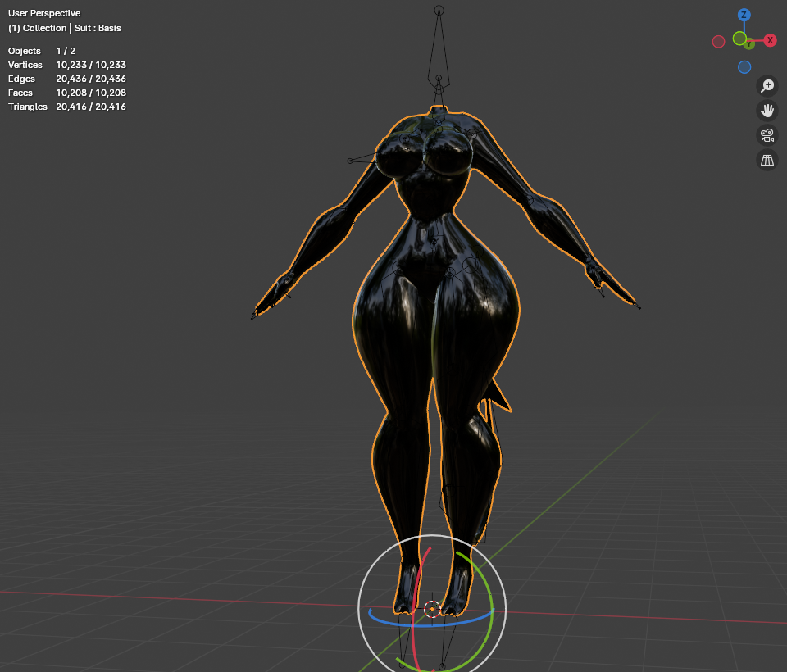Switch perspective/orthographic with the grid icon
The height and width of the screenshot is (672, 787).
[767, 160]
